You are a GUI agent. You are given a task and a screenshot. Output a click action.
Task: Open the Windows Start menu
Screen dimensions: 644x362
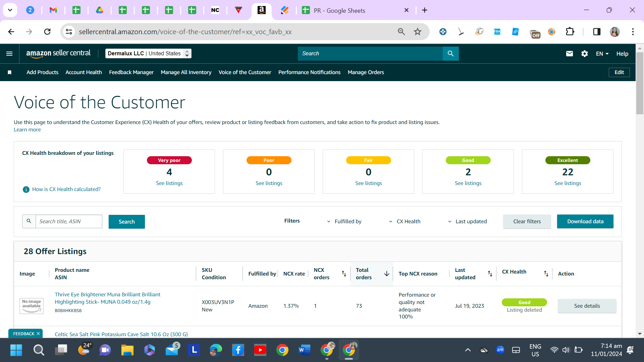click(16, 350)
